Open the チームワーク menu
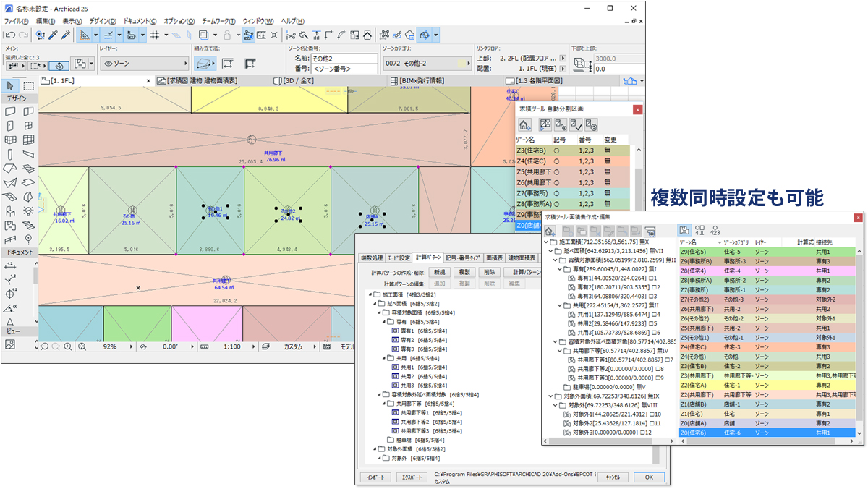868x489 pixels. 220,21
